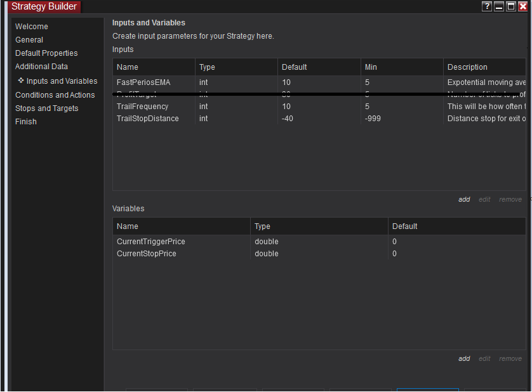The image size is (532, 392).
Task: Select the TrailFrequency input row
Action: coord(142,107)
